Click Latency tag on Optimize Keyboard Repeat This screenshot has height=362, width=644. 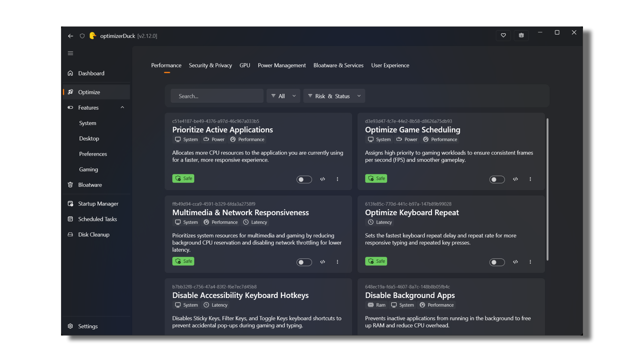[x=380, y=222]
